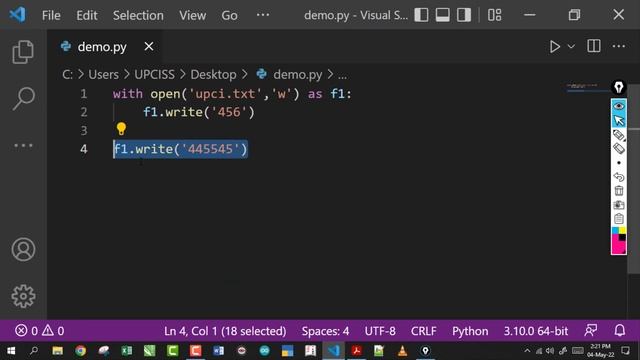Run the Python file with play button
640x360 pixels.
554,47
